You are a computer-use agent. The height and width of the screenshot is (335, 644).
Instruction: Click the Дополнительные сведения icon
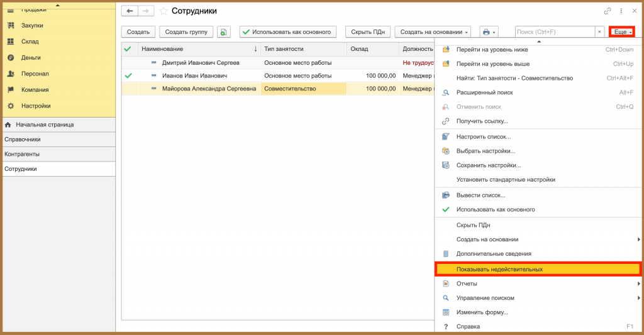pos(446,254)
